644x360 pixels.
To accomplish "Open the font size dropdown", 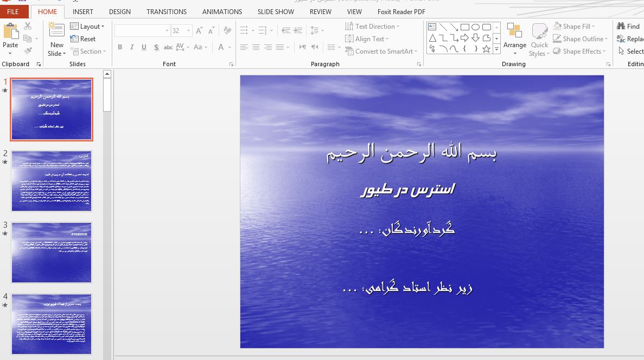I will click(188, 31).
